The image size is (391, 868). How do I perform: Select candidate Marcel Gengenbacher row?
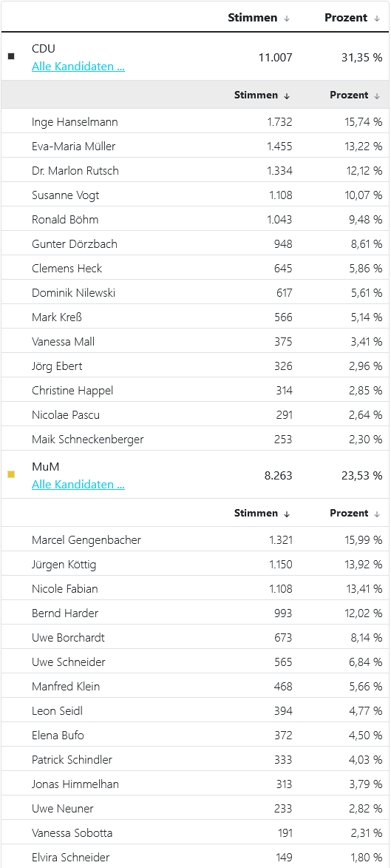[195, 539]
